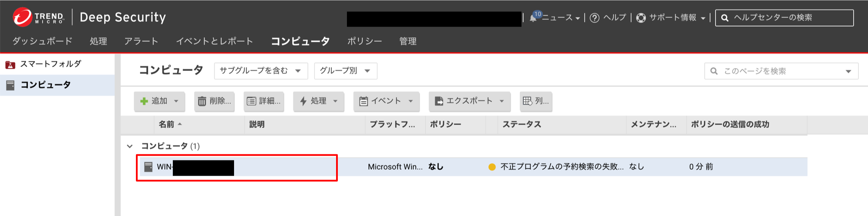The image size is (868, 216).
Task: Click the 列... columns button
Action: click(536, 101)
